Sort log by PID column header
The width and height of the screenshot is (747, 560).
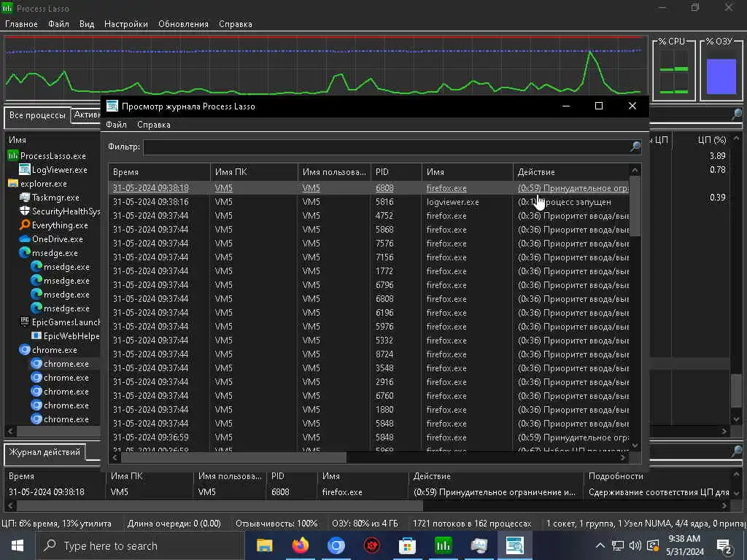pos(396,172)
